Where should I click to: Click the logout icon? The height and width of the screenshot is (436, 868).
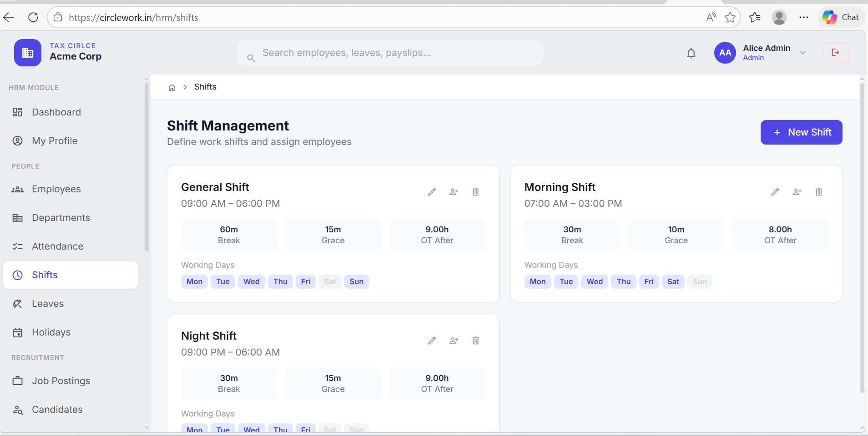pyautogui.click(x=835, y=52)
